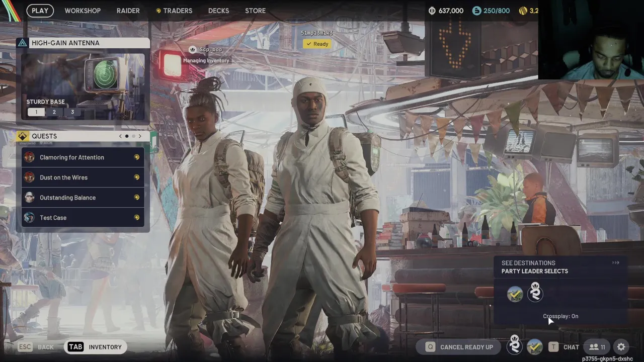644x362 pixels.
Task: Go to previous quests page arrow
Action: [x=120, y=136]
